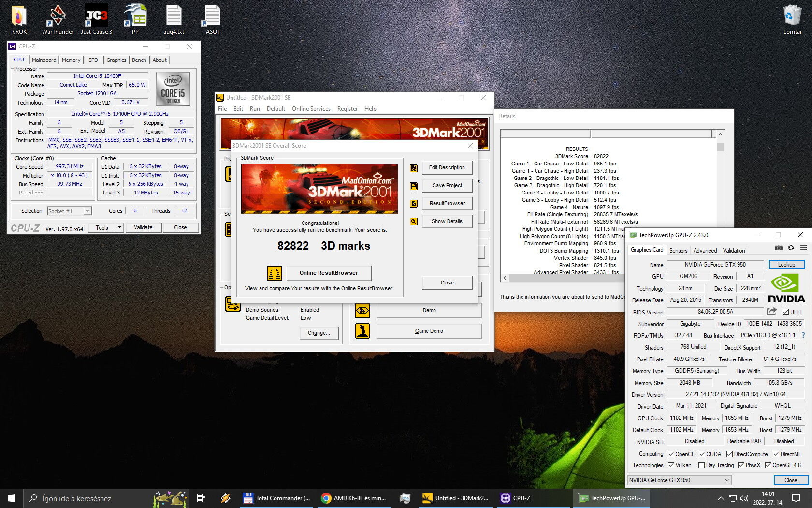Click the Game Demo button
Viewport: 812px width, 508px height.
(x=429, y=331)
